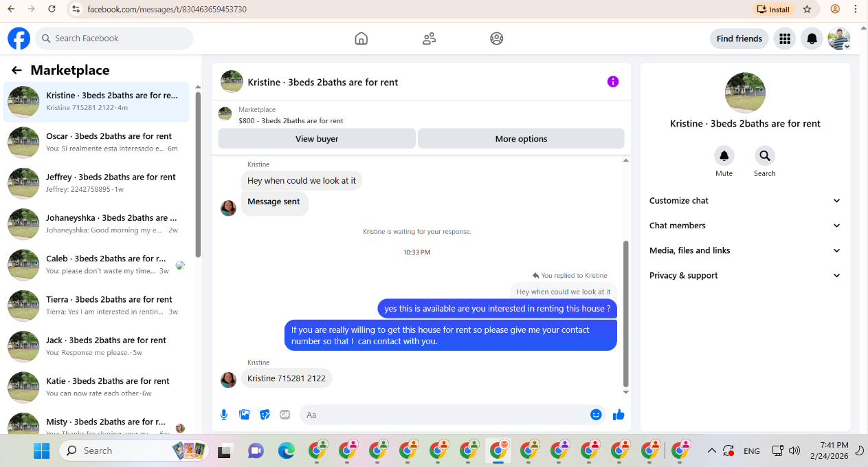Viewport: 868px width, 467px height.
Task: Mute this Kristine conversation
Action: 724,155
